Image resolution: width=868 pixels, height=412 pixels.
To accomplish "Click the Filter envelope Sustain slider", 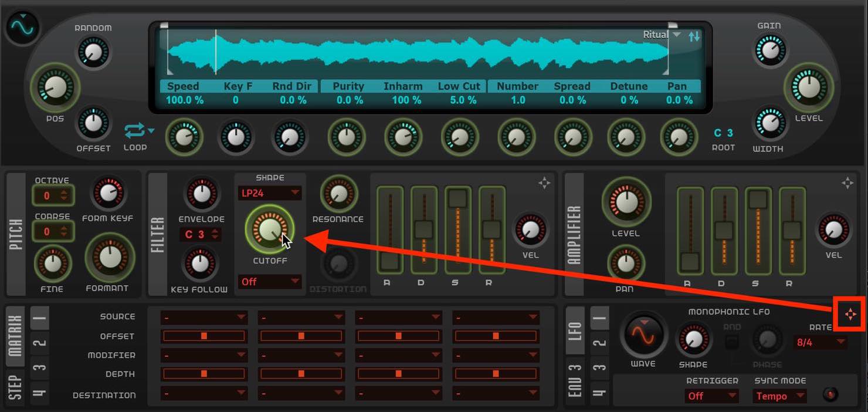I will click(x=458, y=229).
